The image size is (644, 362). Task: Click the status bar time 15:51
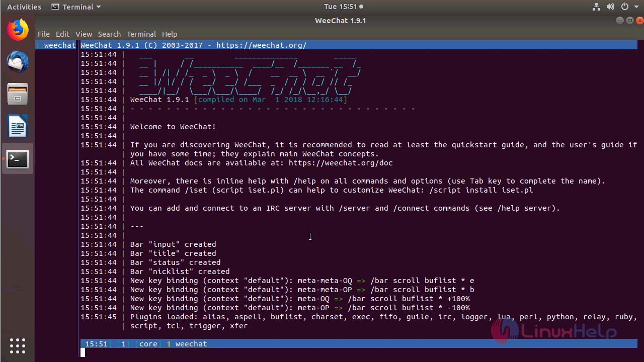[x=96, y=344]
